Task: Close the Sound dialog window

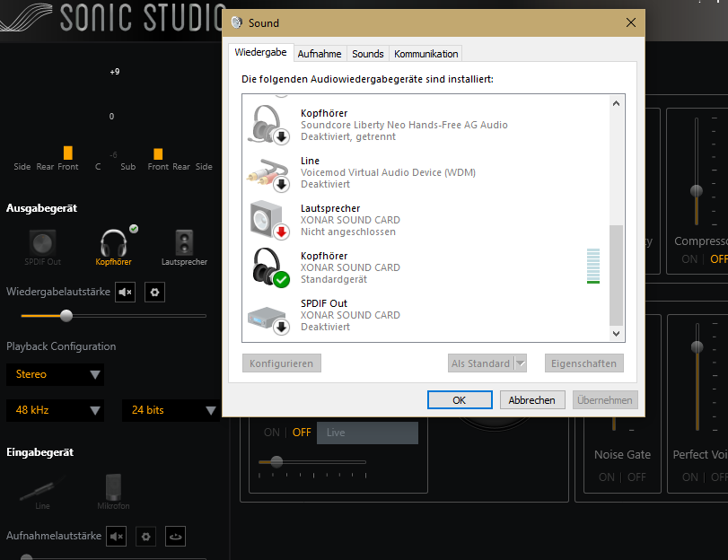Action: [630, 22]
